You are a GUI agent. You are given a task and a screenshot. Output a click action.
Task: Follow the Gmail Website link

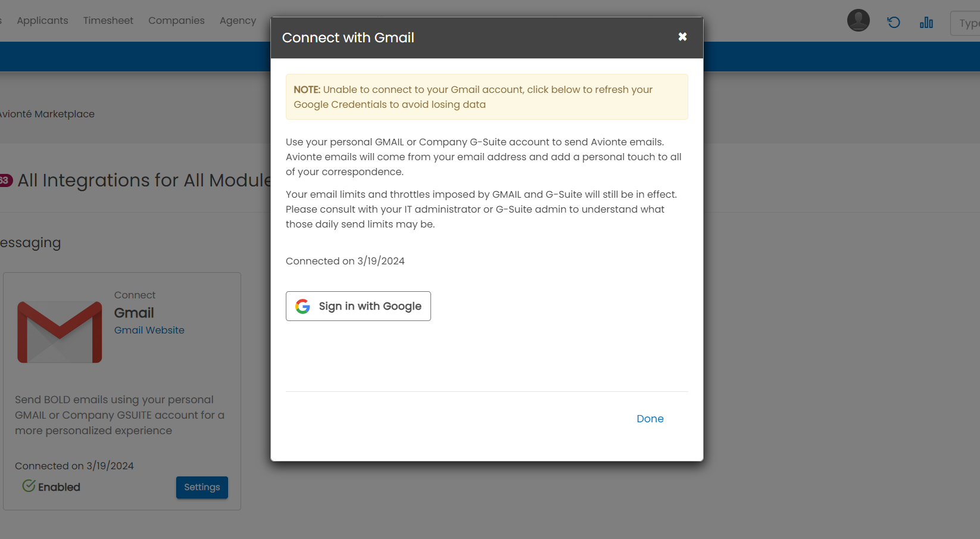pyautogui.click(x=149, y=330)
